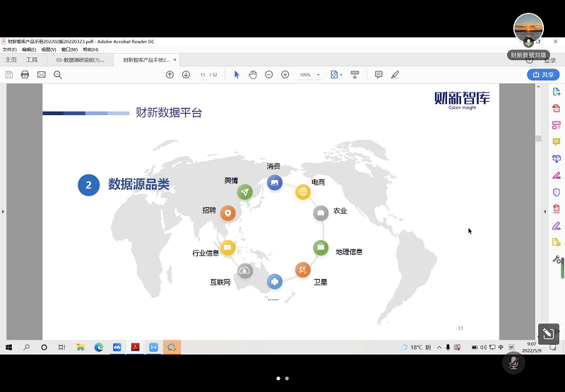Expand the left navigation pane arrow
The width and height of the screenshot is (565, 392).
pos(3,211)
